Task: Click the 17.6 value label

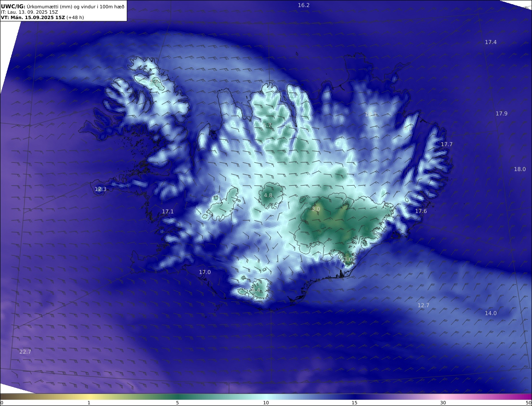Action: pos(421,212)
